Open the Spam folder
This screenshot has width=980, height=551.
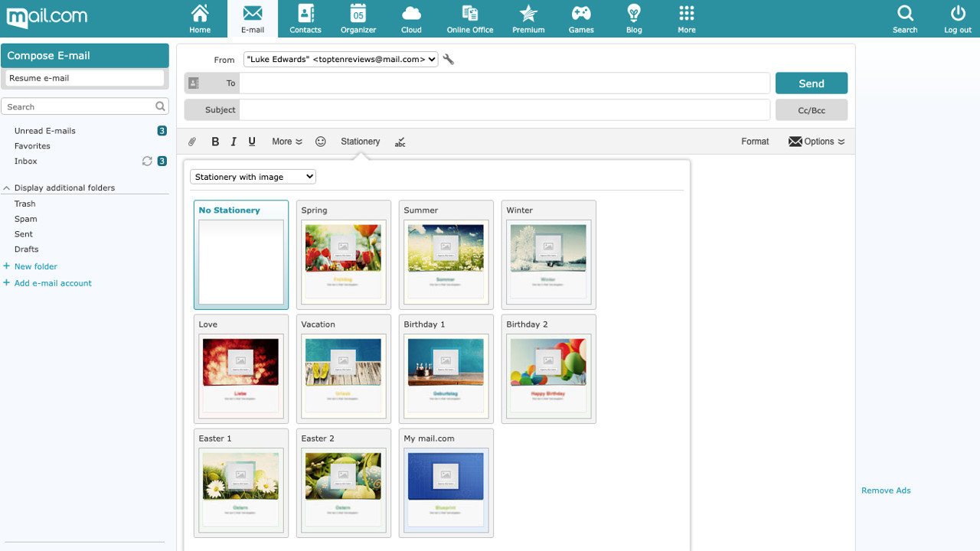[x=26, y=219]
